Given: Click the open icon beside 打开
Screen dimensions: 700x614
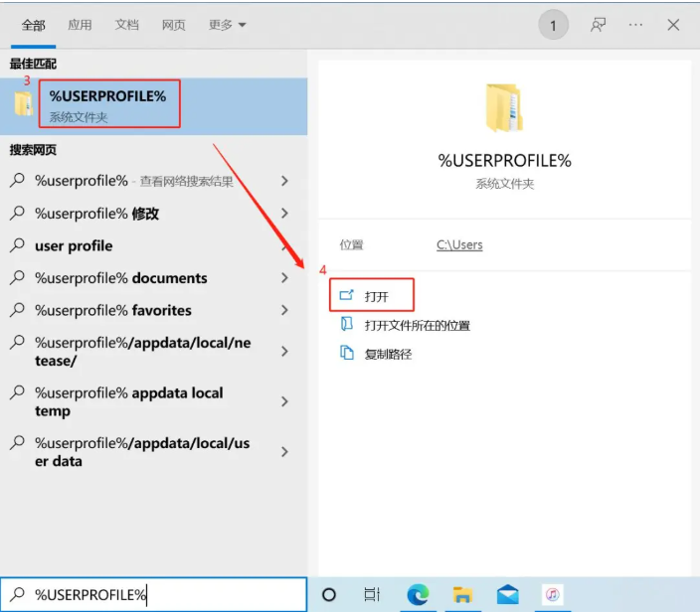Looking at the screenshot, I should [x=347, y=295].
